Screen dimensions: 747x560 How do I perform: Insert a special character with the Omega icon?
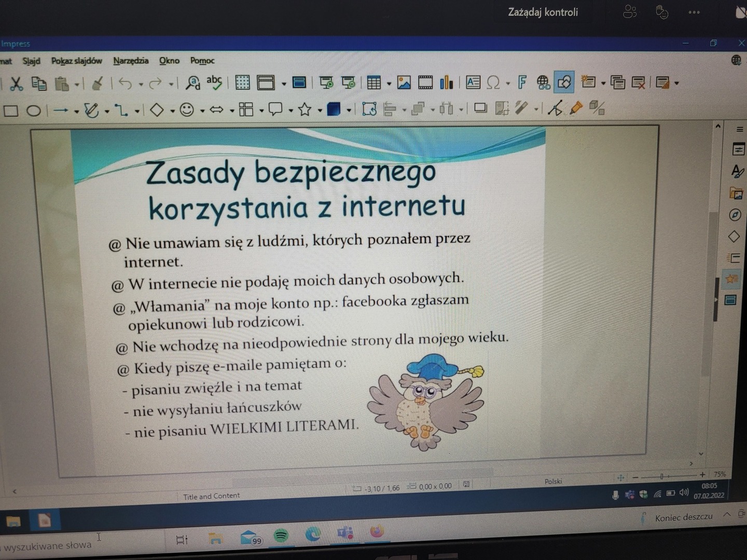coord(493,82)
